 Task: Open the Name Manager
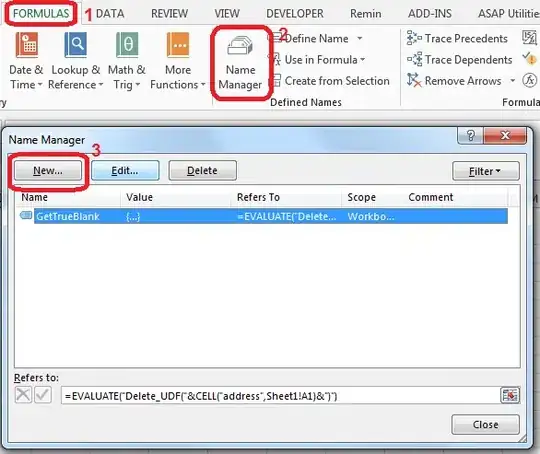240,63
